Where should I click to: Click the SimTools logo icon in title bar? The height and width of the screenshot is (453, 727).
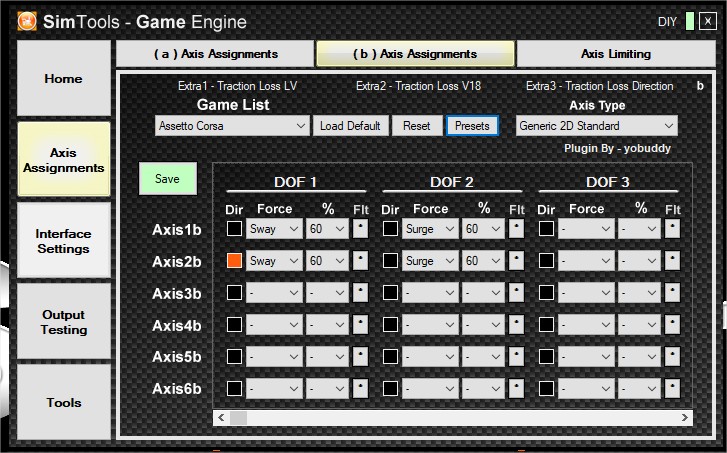tap(27, 21)
